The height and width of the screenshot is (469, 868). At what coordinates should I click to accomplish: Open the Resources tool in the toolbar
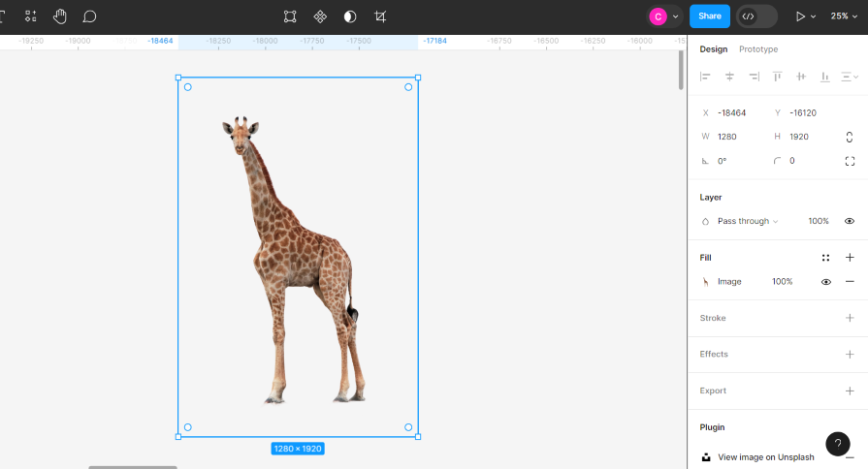click(31, 16)
